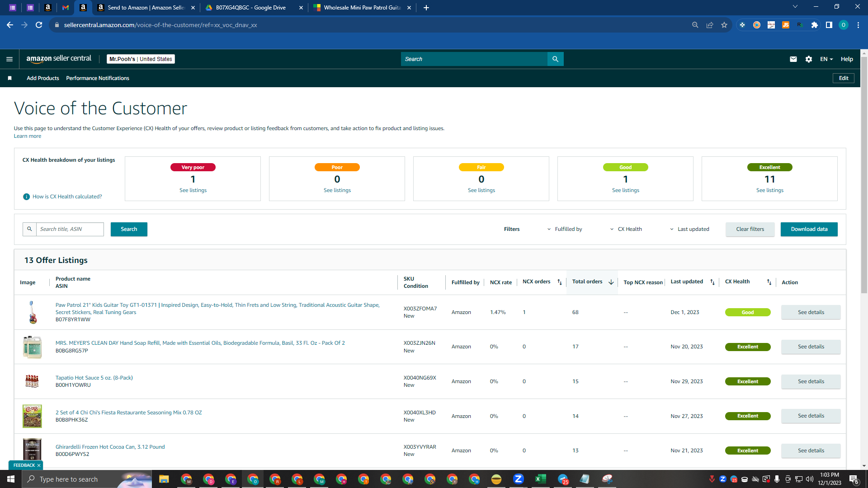The width and height of the screenshot is (868, 488).
Task: See details for Mrs. Meyer's Hand Soap listing
Action: point(811,347)
